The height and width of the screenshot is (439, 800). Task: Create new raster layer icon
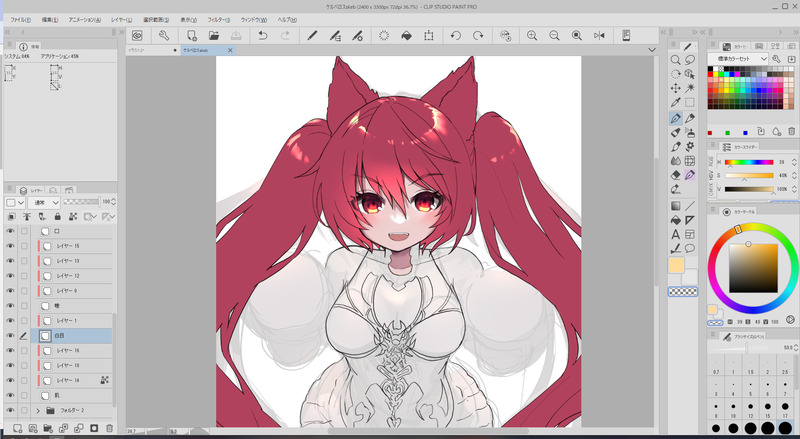[17, 428]
